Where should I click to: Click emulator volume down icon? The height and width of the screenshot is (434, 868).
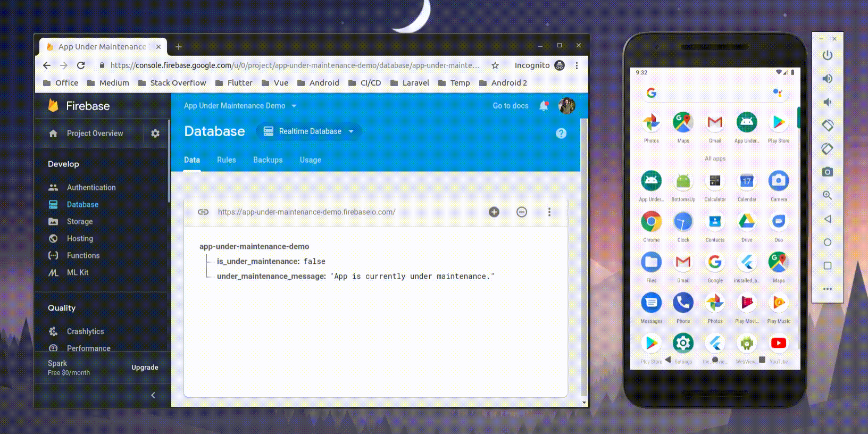tap(828, 102)
